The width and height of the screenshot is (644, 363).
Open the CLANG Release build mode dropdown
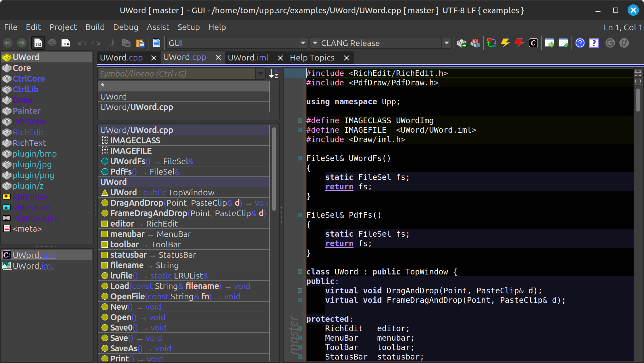point(446,43)
